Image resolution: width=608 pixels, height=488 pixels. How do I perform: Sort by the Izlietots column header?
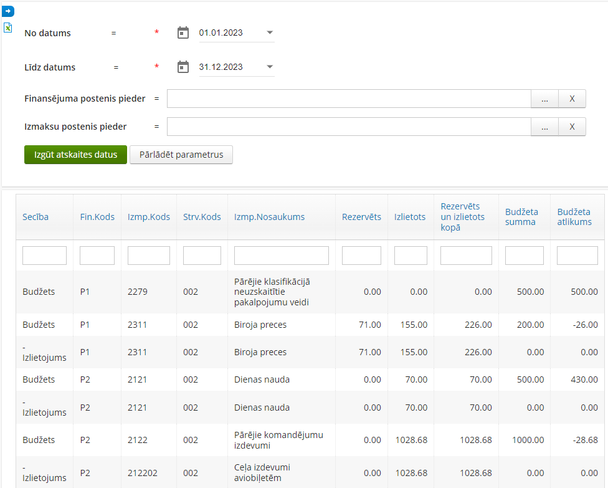409,216
